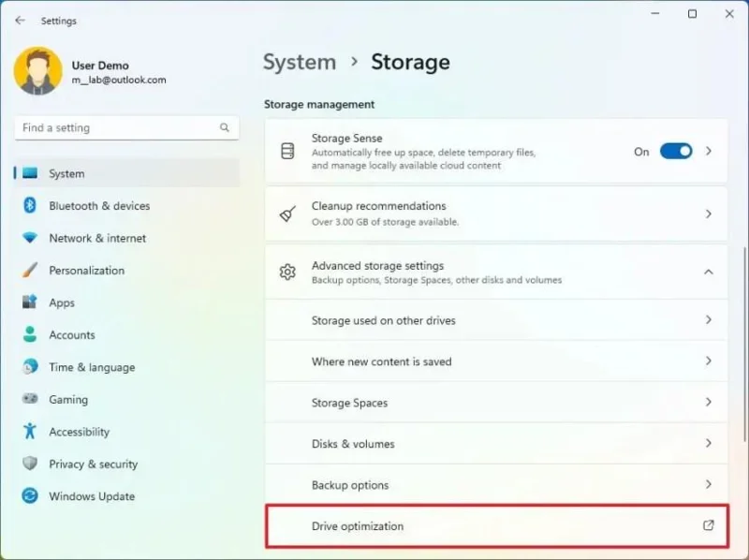Open the User Demo profile picture
Viewport: 749px width, 560px height.
pos(38,70)
